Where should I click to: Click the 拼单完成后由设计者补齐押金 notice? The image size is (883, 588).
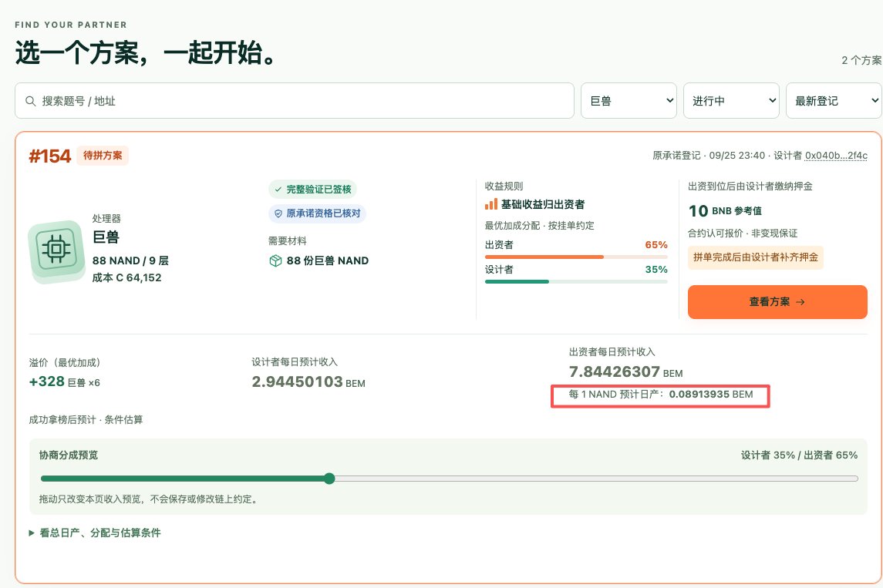coord(755,257)
